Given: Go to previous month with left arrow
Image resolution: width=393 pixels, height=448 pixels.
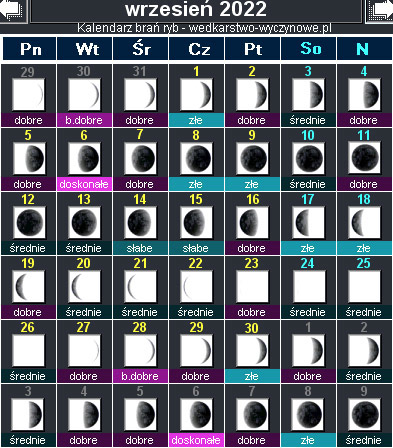Looking at the screenshot, I should 13,11.
